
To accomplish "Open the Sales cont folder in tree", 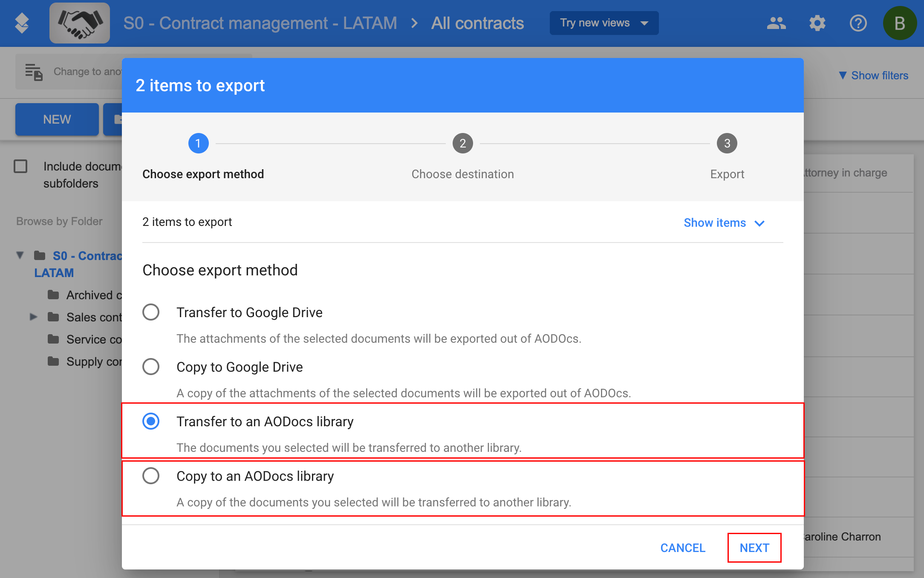I will click(94, 317).
